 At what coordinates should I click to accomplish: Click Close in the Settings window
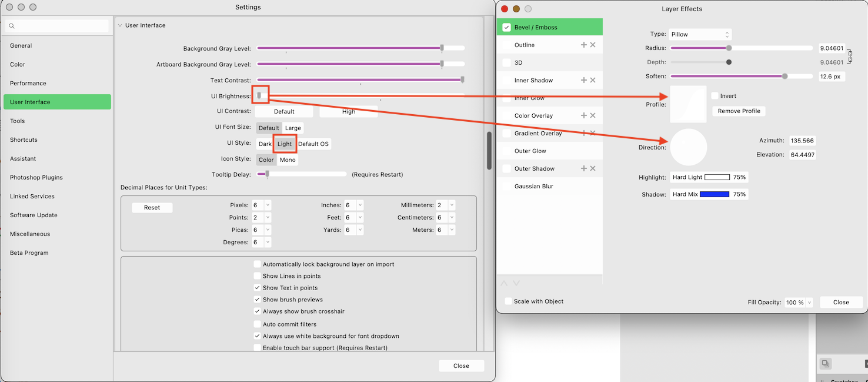461,366
